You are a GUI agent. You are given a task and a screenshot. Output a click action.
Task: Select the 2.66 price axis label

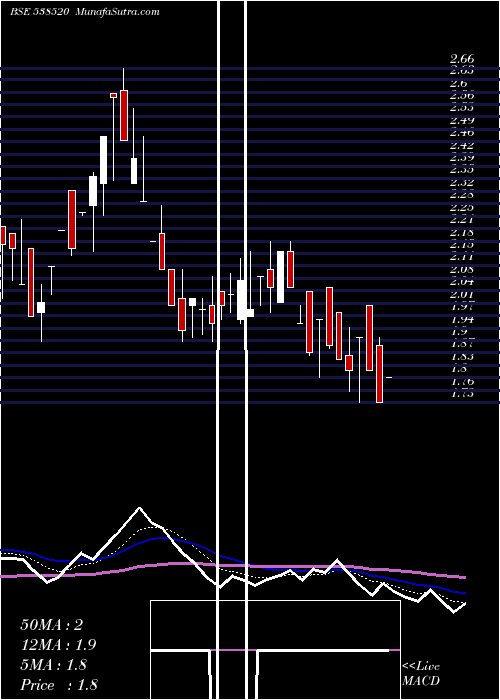coord(462,59)
